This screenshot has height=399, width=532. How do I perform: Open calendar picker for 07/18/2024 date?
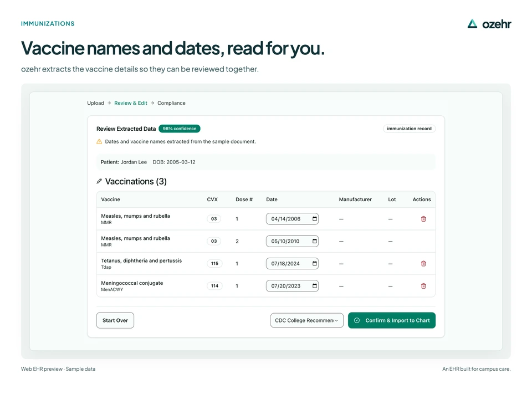(x=315, y=264)
